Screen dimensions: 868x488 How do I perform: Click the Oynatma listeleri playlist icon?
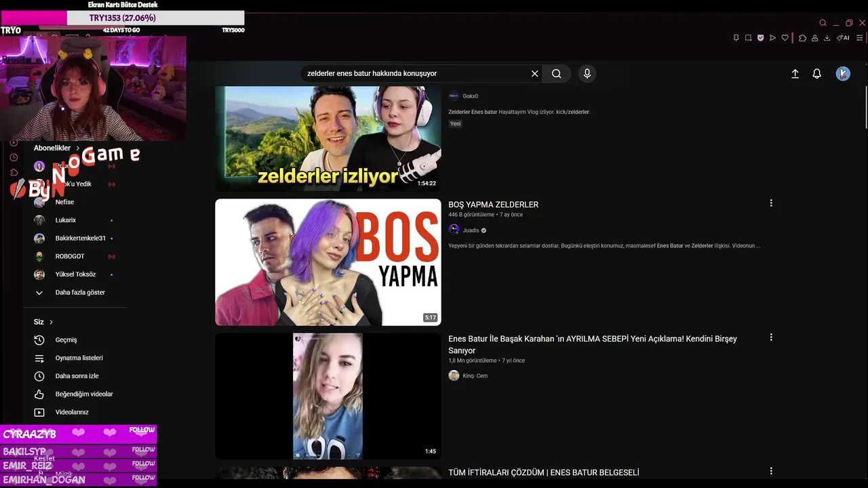click(39, 358)
